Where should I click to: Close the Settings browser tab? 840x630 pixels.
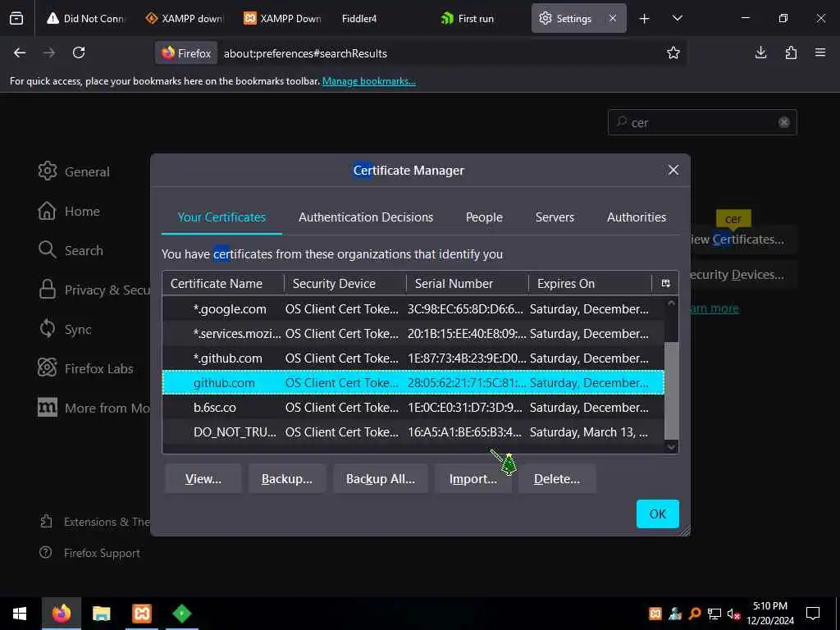[613, 18]
